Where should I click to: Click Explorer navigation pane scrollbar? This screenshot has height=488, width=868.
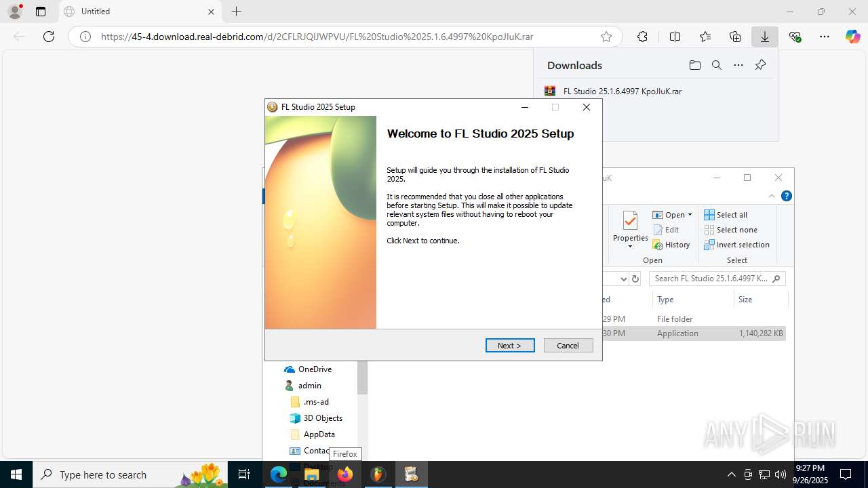363,378
